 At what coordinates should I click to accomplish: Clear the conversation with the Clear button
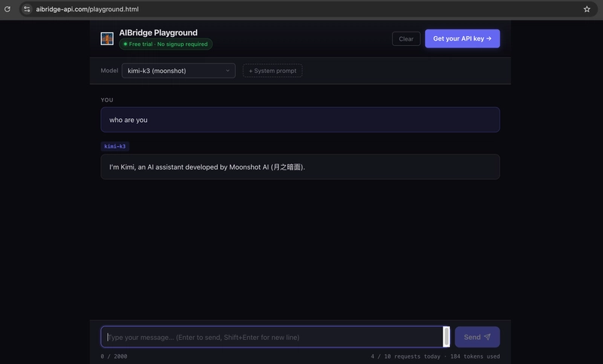coord(406,39)
